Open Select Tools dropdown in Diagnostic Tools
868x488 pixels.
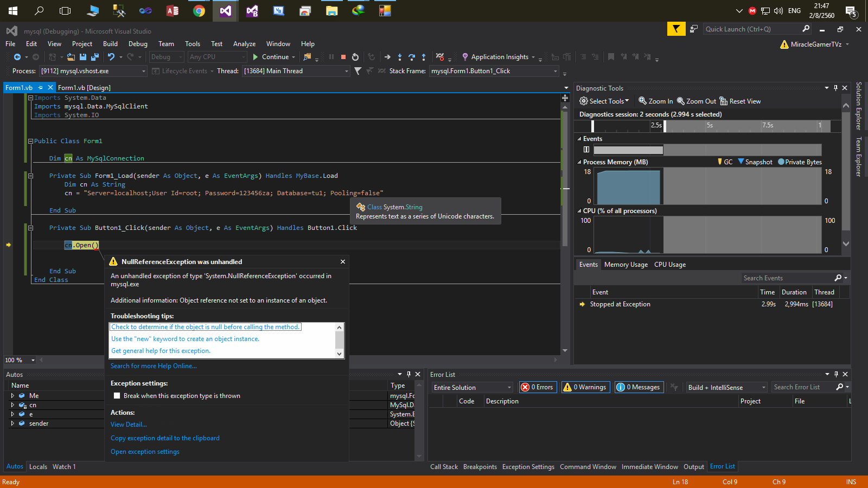pyautogui.click(x=604, y=101)
